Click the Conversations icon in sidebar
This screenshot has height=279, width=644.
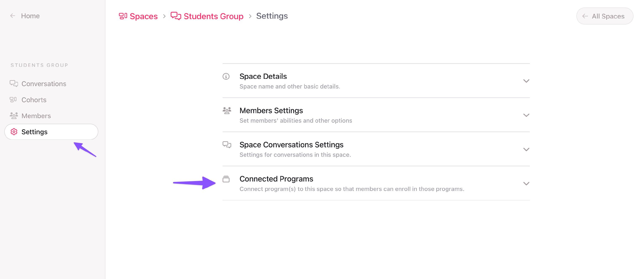click(14, 83)
